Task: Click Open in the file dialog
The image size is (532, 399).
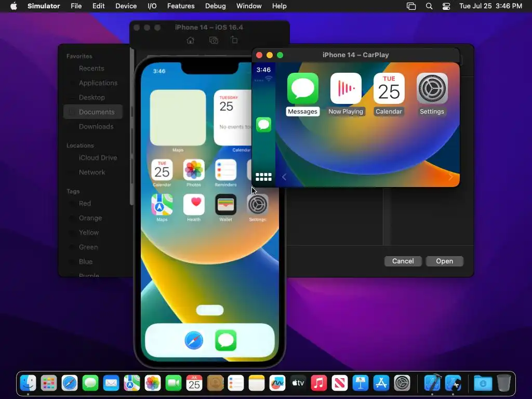Action: tap(445, 261)
